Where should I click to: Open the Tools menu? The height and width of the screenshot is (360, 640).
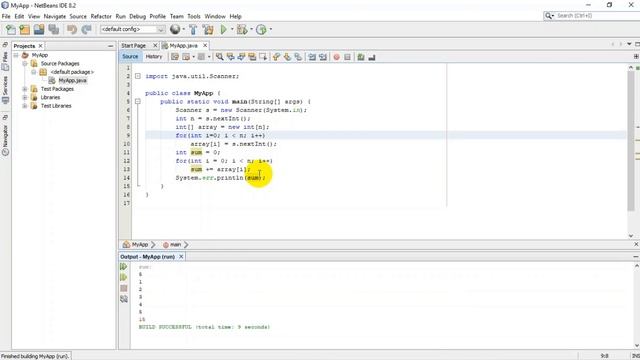point(194,16)
